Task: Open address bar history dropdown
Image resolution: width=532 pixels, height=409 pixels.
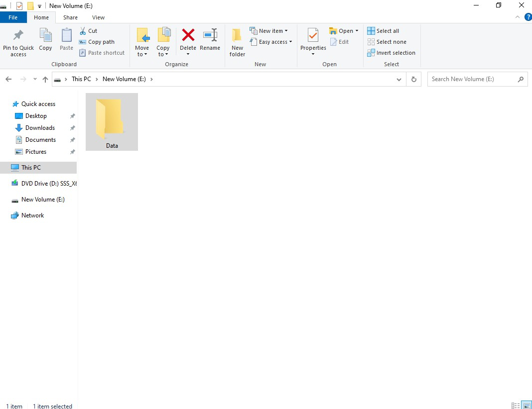Action: (399, 79)
